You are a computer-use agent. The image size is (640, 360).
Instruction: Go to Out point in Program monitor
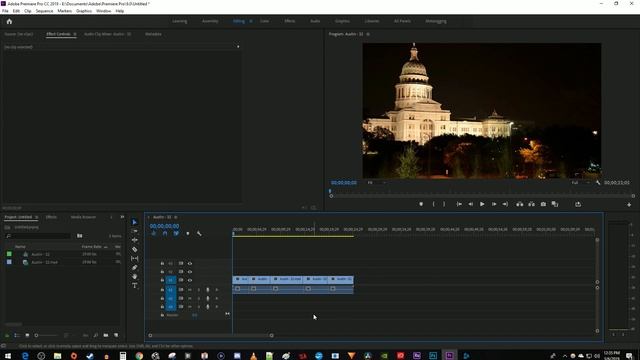tap(505, 204)
